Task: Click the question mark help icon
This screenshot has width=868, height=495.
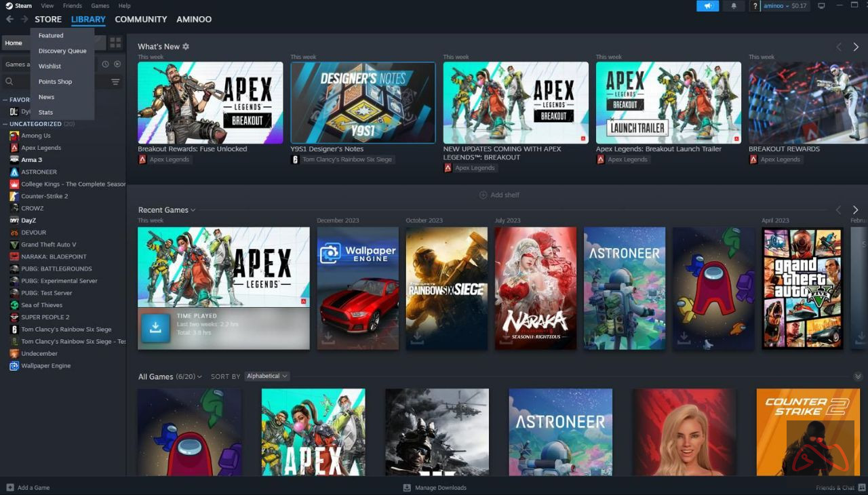Action: (755, 6)
